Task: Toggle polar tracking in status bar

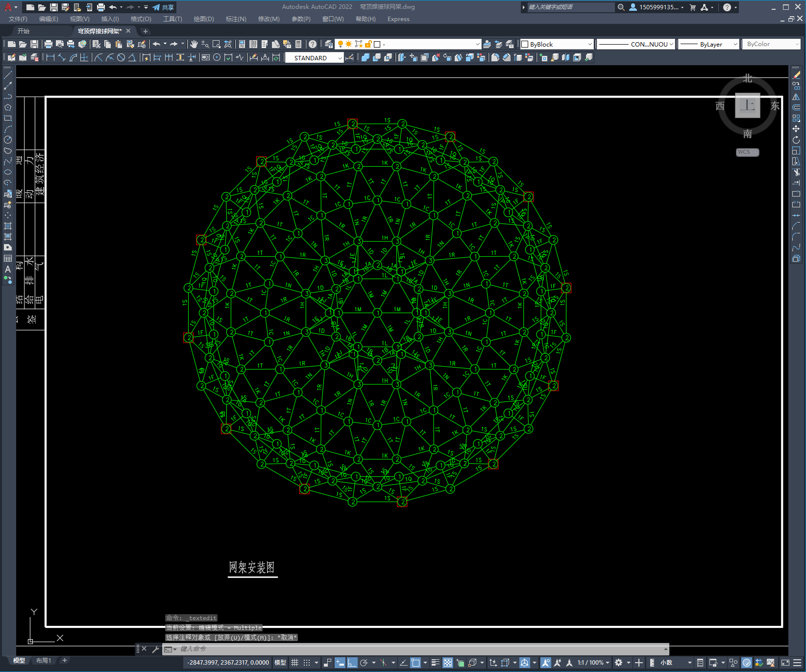Action: click(364, 663)
